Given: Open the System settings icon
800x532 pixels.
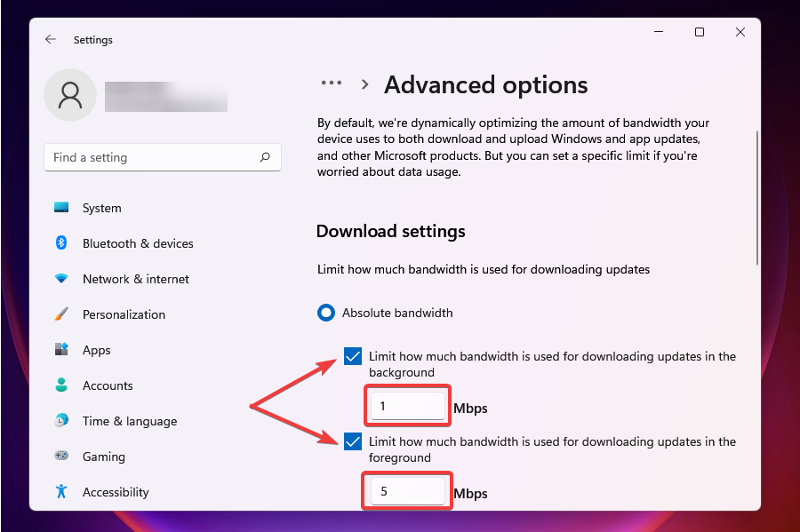Looking at the screenshot, I should pyautogui.click(x=60, y=207).
